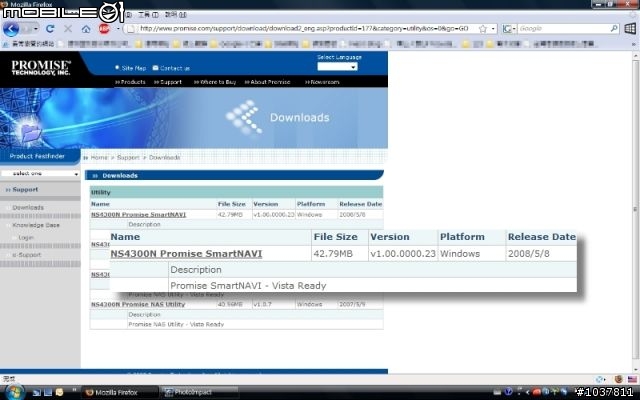Viewport: 640px width, 400px height.
Task: Open Downloads in the left sidebar
Action: pos(28,208)
